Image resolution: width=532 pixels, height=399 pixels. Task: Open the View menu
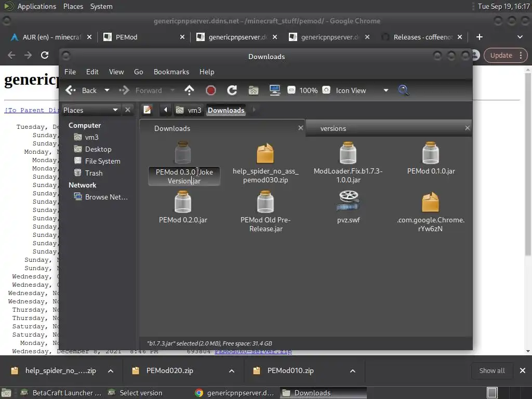click(x=116, y=72)
